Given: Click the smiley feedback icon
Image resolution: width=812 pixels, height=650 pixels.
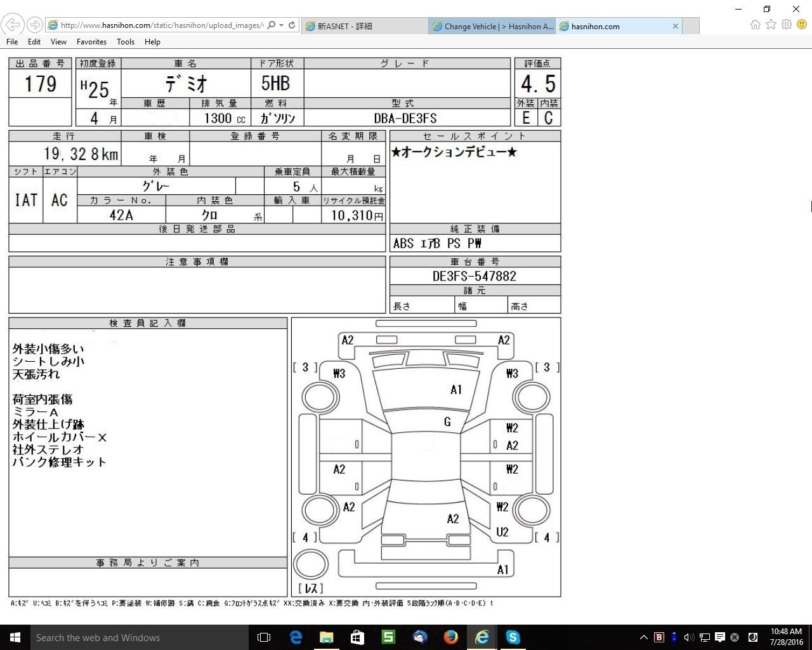Looking at the screenshot, I should pyautogui.click(x=802, y=25).
